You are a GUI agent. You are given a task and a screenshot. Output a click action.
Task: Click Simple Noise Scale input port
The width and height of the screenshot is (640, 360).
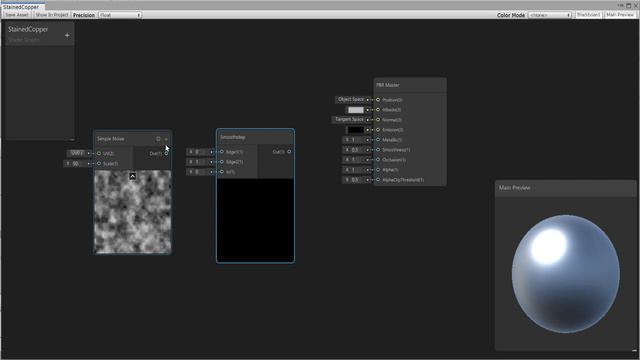coord(99,163)
